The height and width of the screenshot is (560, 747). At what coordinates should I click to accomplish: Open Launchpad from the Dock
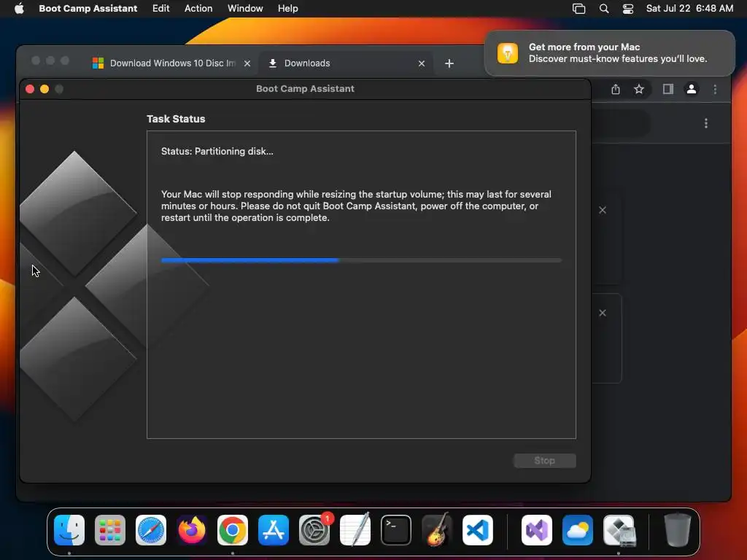coord(110,530)
